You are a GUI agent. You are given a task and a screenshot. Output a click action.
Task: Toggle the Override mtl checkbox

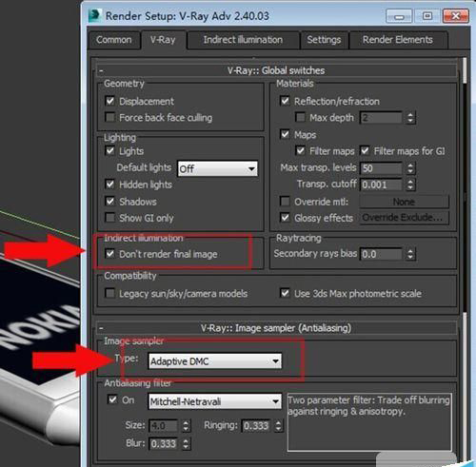click(x=285, y=202)
